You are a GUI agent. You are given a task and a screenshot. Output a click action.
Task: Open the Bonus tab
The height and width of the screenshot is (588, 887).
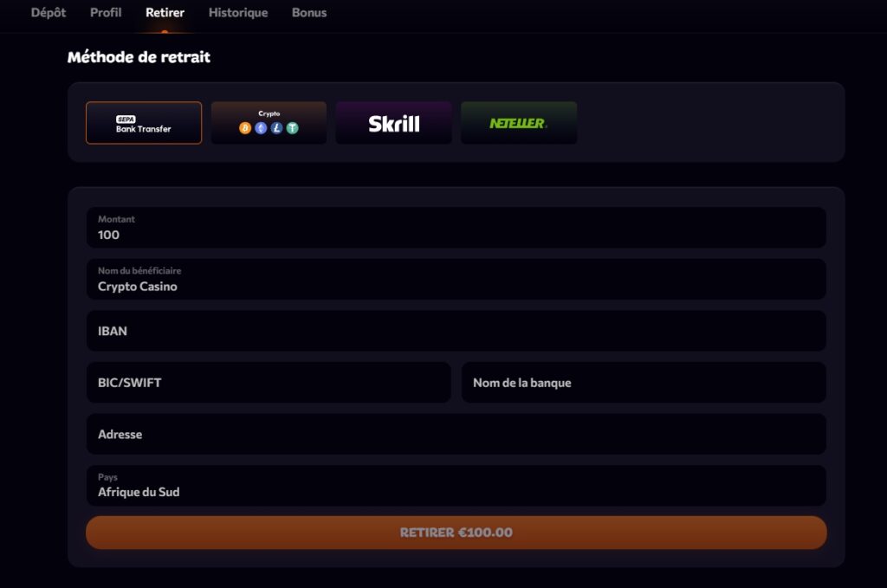(x=309, y=13)
